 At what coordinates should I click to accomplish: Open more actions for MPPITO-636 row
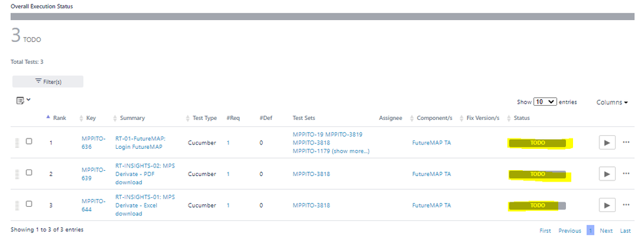[x=626, y=142]
